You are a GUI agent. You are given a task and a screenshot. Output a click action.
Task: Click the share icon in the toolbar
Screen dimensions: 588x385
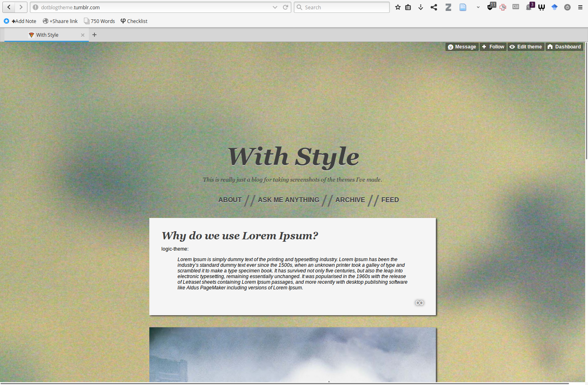point(434,7)
